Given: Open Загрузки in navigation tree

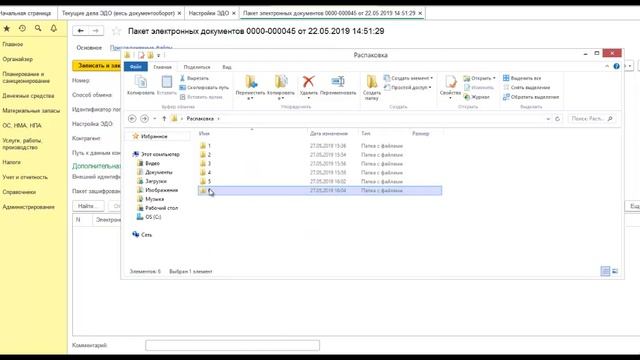Looking at the screenshot, I should [x=156, y=181].
